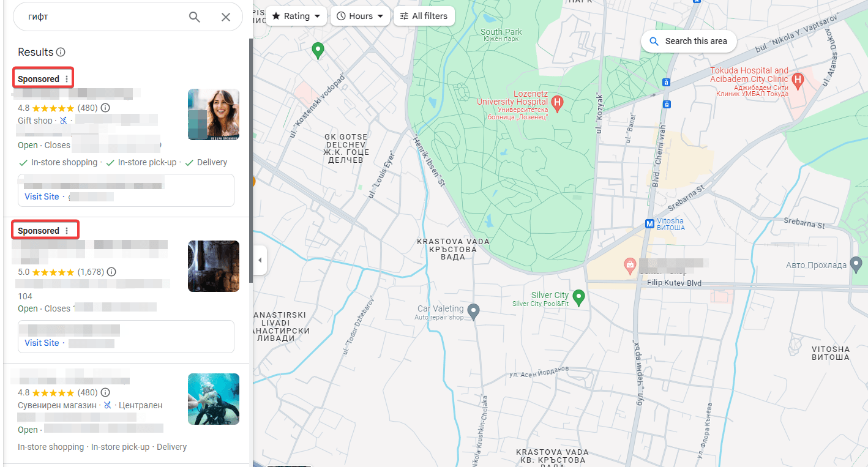
Task: Click the GK GOTSE DELCHEV label
Action: tap(346, 148)
